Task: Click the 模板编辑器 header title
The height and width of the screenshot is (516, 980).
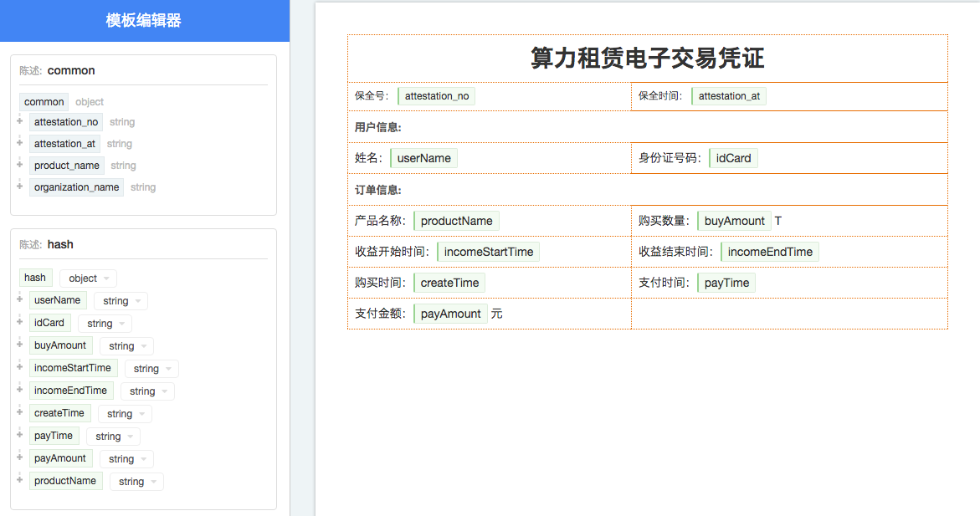Action: pyautogui.click(x=144, y=21)
